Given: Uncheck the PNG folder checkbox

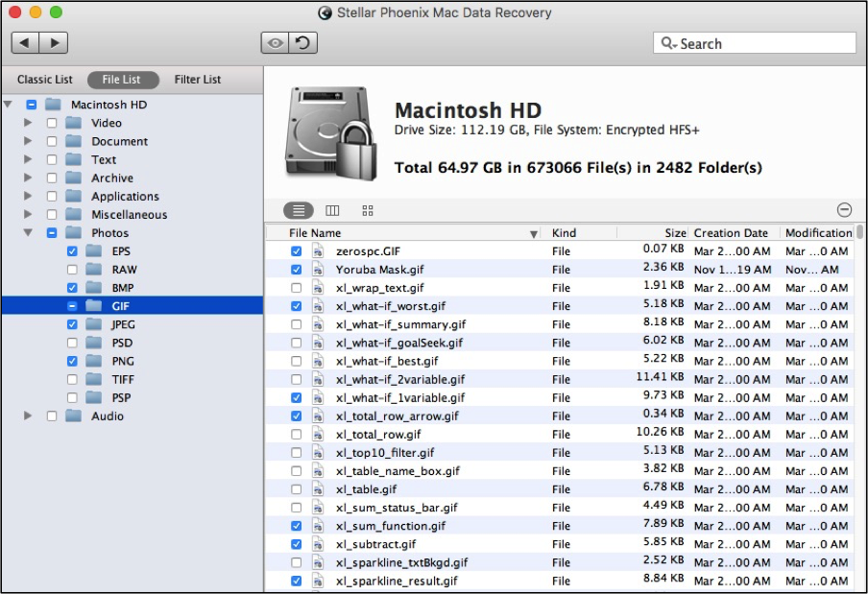Looking at the screenshot, I should point(72,361).
